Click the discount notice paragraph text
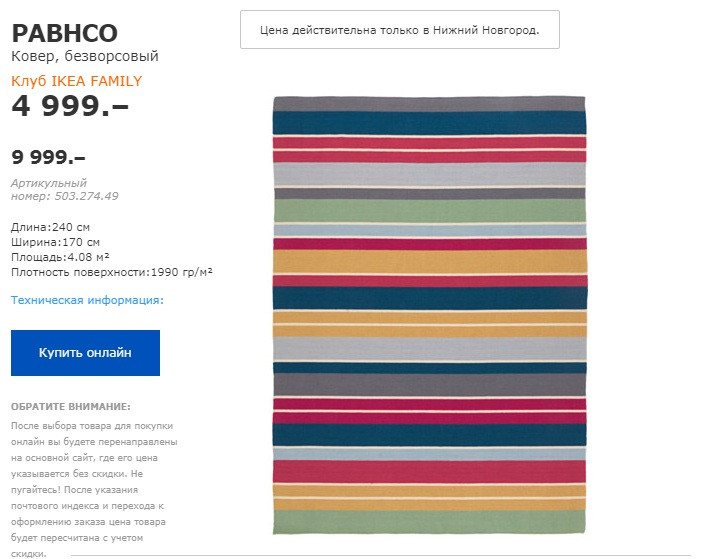Screen dimensions: 705x559 94,489
